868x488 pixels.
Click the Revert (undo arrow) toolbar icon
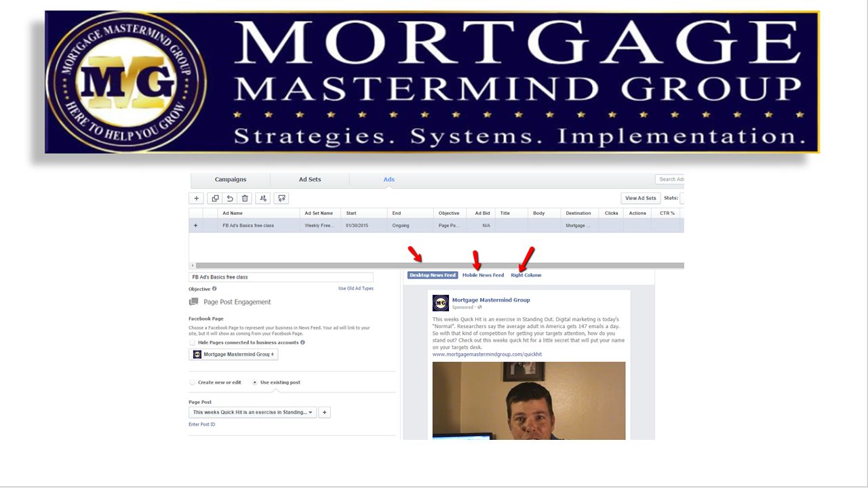pos(230,199)
